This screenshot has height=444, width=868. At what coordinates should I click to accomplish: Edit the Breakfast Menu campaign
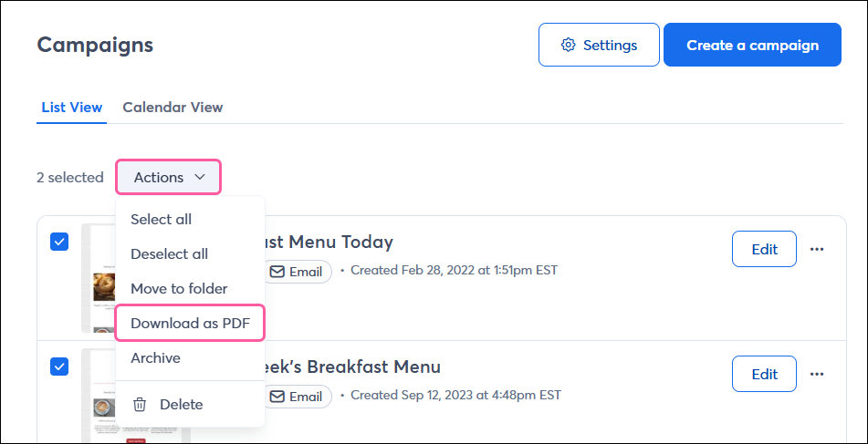(764, 374)
